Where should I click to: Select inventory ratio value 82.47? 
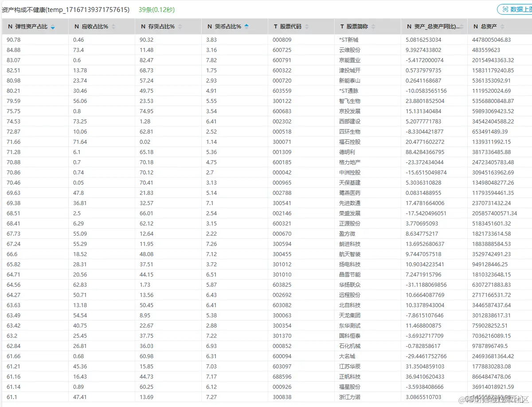coord(146,60)
